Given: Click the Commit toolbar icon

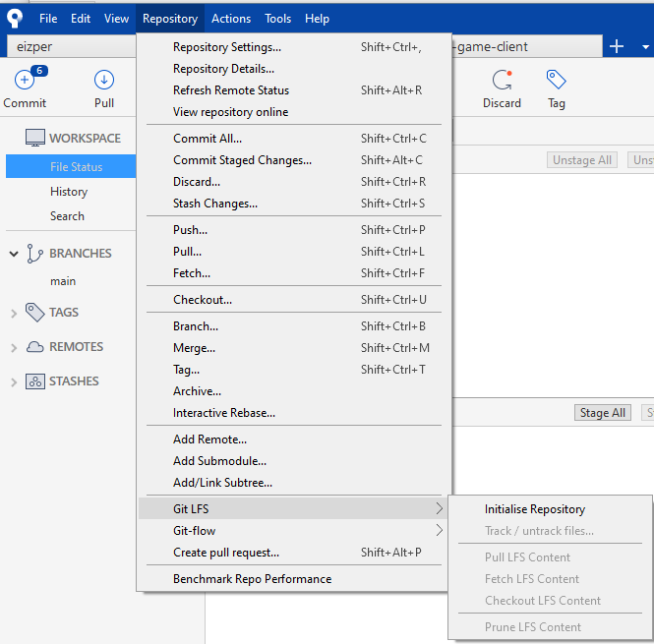Looking at the screenshot, I should (25, 82).
